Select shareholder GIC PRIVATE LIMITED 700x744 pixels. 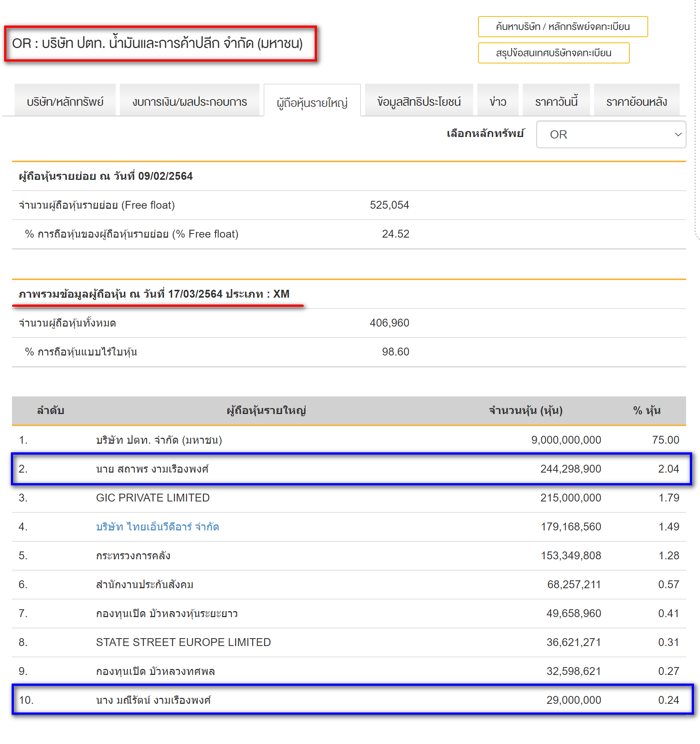pyautogui.click(x=153, y=498)
